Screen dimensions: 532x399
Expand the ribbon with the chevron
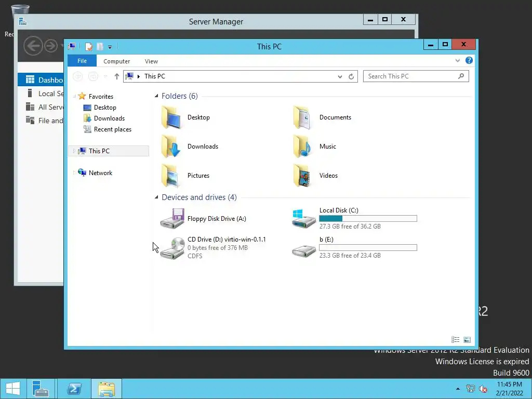457,61
